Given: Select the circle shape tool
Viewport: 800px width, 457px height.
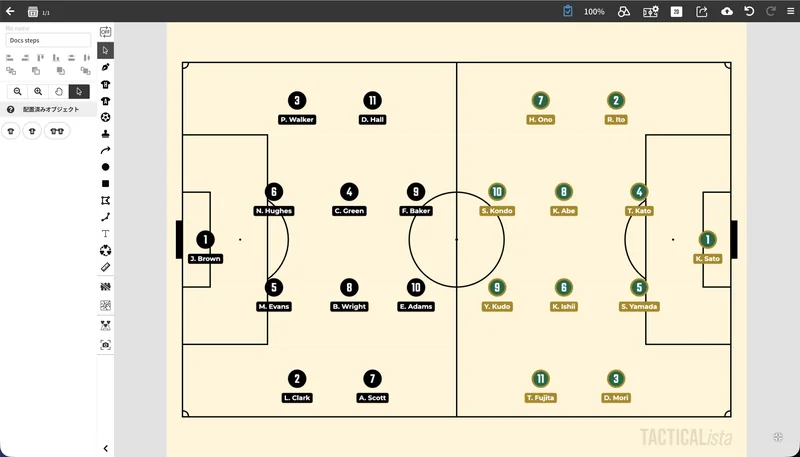Looking at the screenshot, I should click(x=105, y=167).
